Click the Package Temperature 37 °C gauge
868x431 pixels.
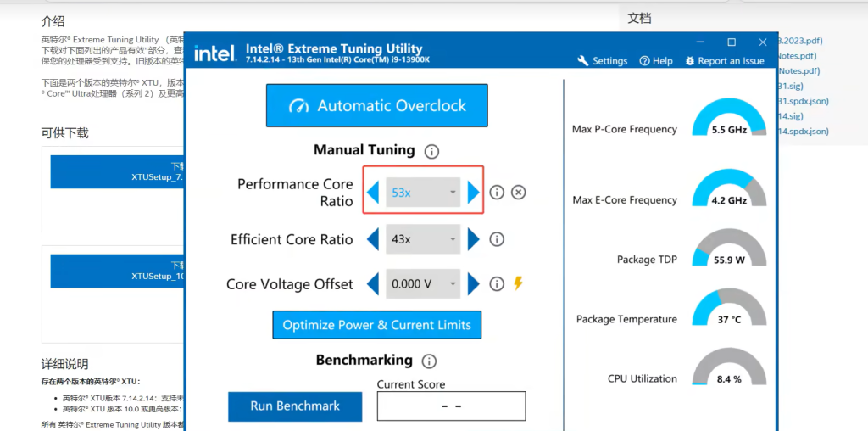729,307
